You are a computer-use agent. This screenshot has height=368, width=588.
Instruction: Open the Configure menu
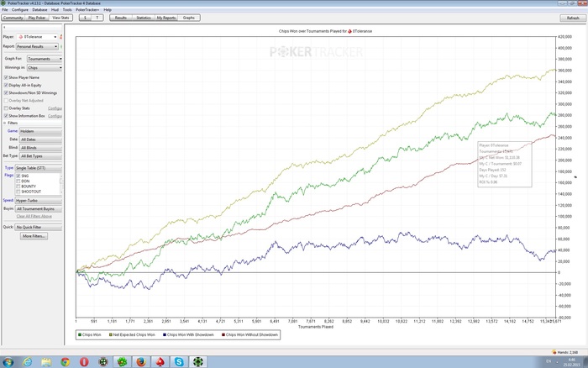pos(20,10)
